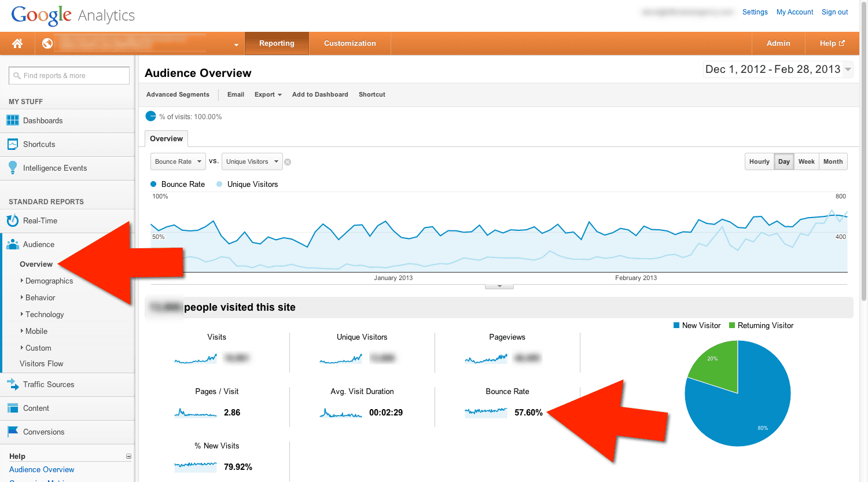Open the Customization tab
This screenshot has width=868, height=482.
tap(350, 43)
